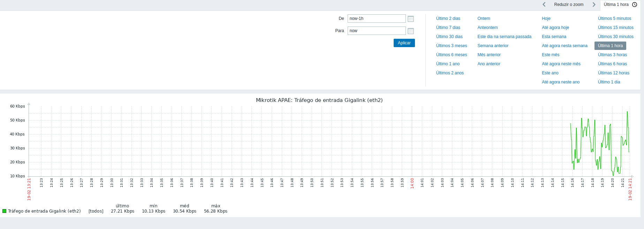Click the 14:00 time axis label
This screenshot has width=644, height=229.
click(x=412, y=183)
